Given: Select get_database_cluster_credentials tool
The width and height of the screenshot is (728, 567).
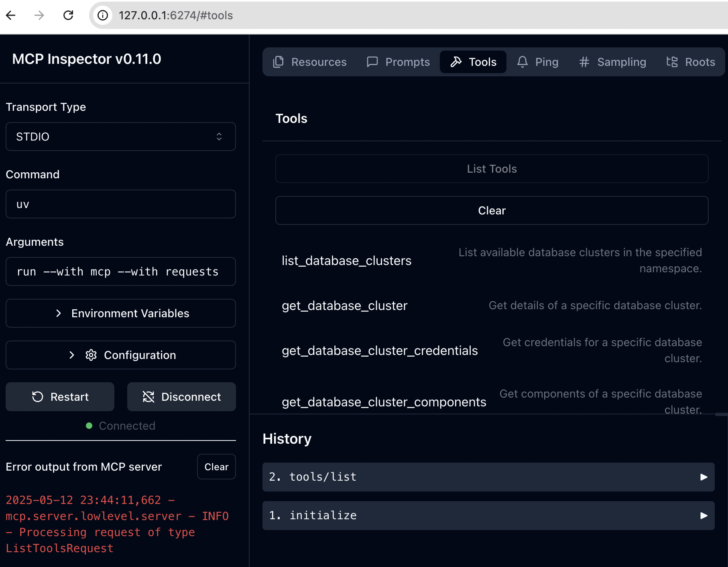Looking at the screenshot, I should pyautogui.click(x=492, y=351).
